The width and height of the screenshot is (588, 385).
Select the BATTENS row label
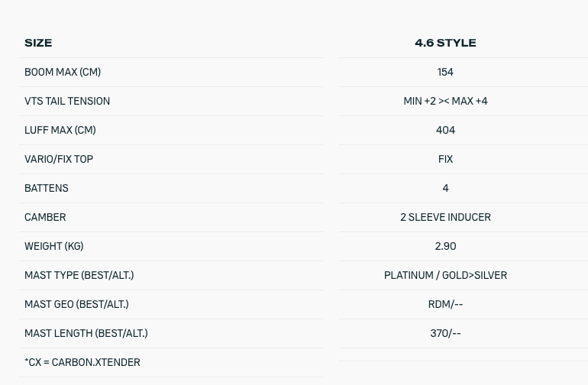click(x=47, y=188)
